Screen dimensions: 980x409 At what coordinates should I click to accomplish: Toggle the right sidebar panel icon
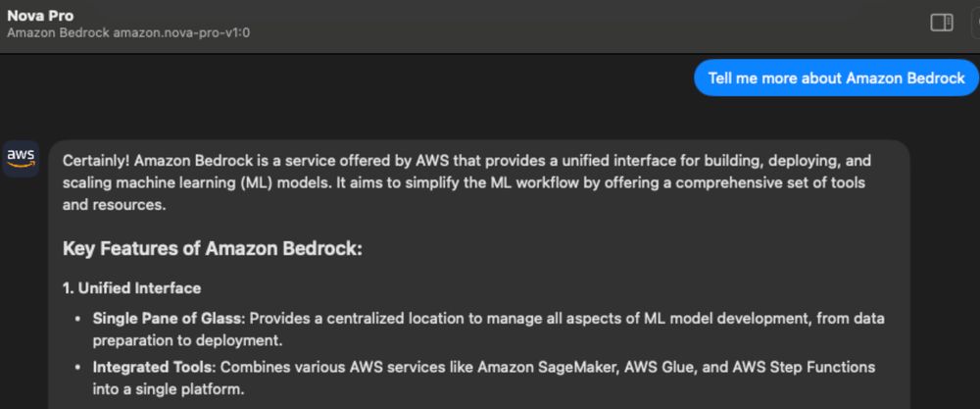coord(941,24)
